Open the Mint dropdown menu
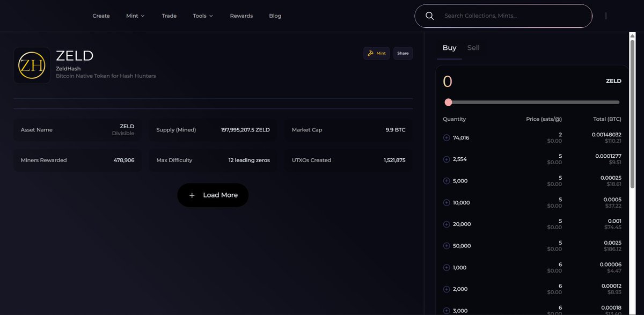Viewport: 644px width, 315px height. 135,16
